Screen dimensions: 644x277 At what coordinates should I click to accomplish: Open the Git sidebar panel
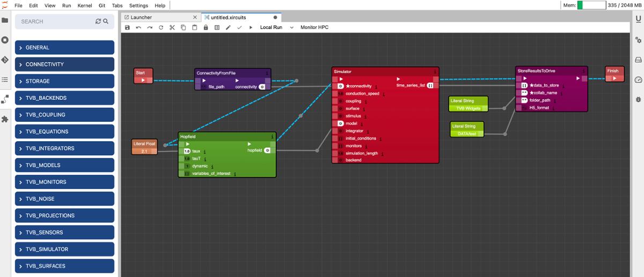coord(5,60)
